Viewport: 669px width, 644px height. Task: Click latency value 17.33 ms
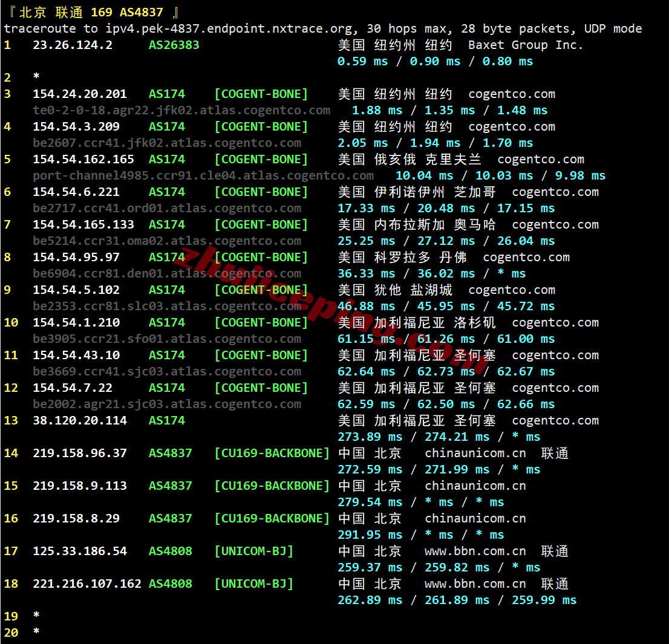tap(367, 208)
